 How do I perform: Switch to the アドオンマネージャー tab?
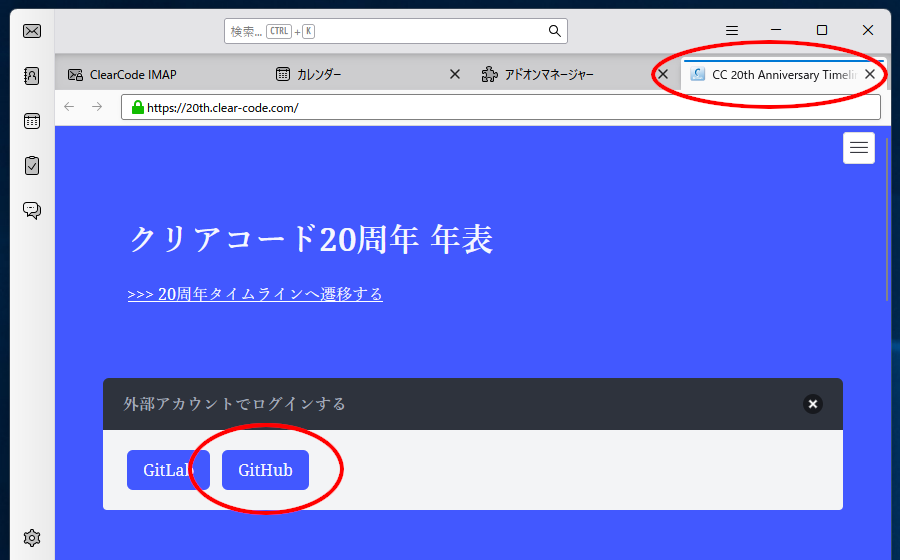pyautogui.click(x=575, y=75)
